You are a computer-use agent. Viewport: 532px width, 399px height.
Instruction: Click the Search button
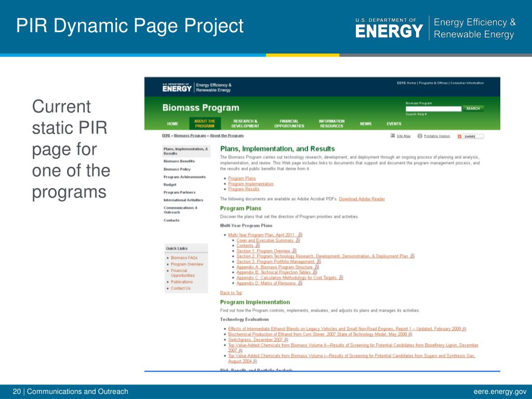pos(473,109)
